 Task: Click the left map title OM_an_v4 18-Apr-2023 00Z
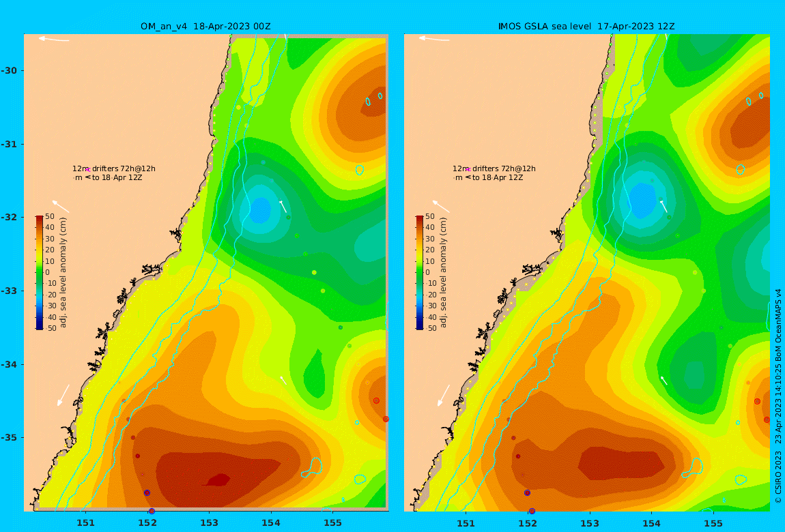[205, 26]
